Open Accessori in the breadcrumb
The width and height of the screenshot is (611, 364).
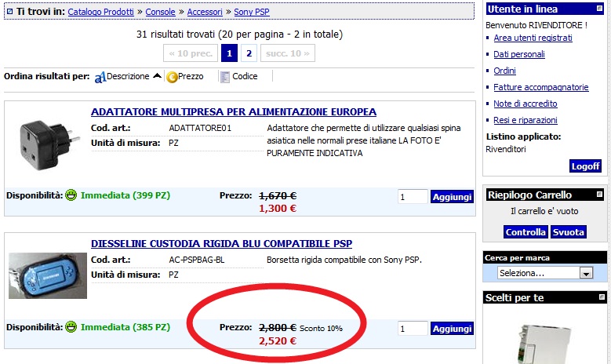coord(205,13)
